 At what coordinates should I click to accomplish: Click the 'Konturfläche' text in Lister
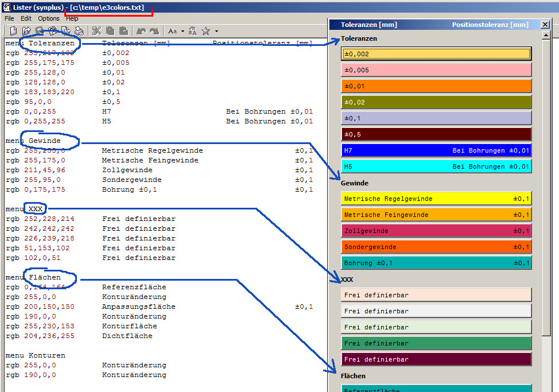pyautogui.click(x=129, y=326)
